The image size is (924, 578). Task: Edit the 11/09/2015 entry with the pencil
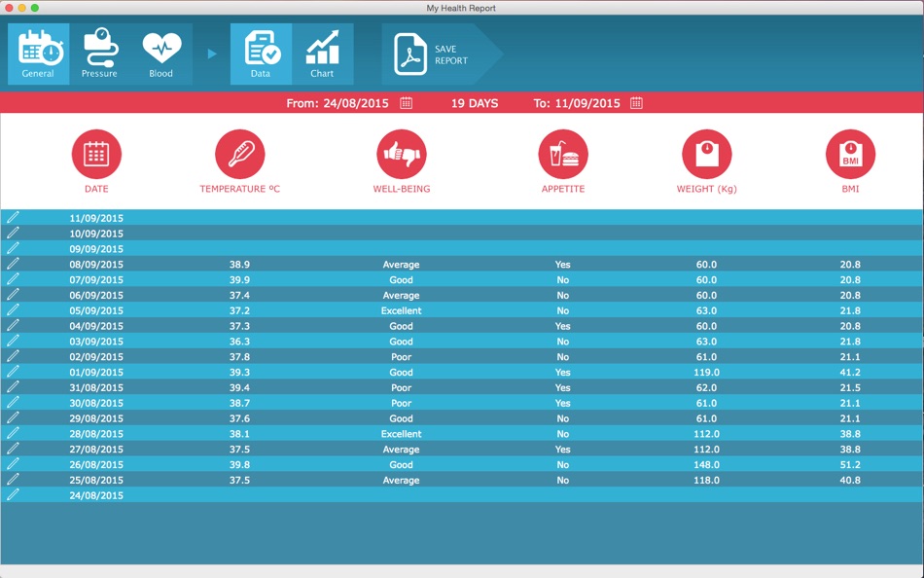click(13, 218)
